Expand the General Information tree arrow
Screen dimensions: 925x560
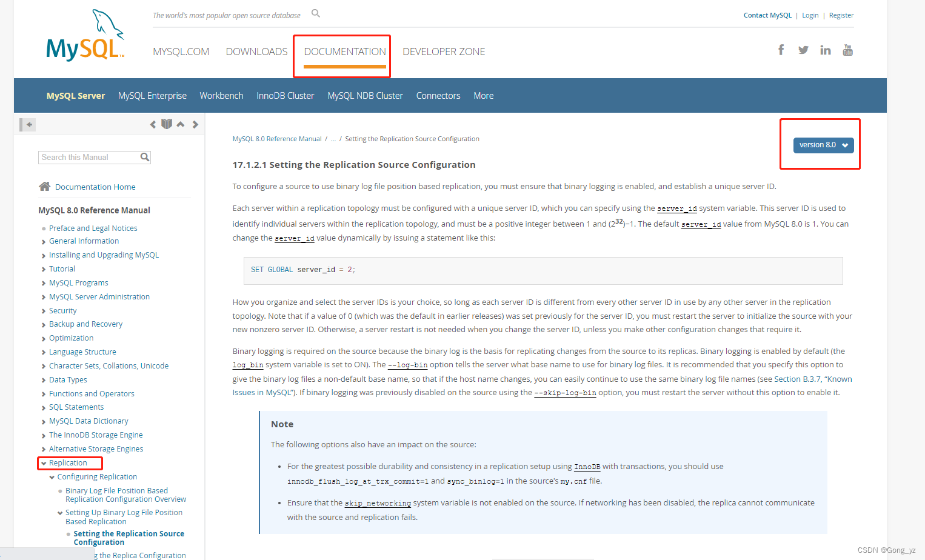click(x=44, y=242)
